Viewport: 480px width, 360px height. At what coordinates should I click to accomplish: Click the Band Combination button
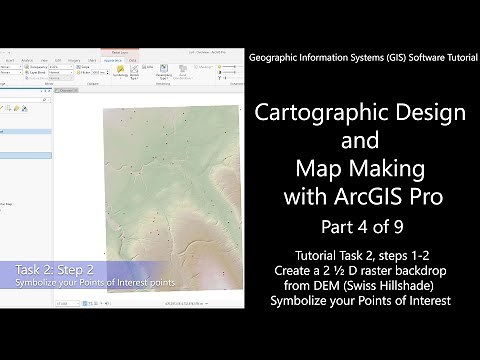coord(183,72)
